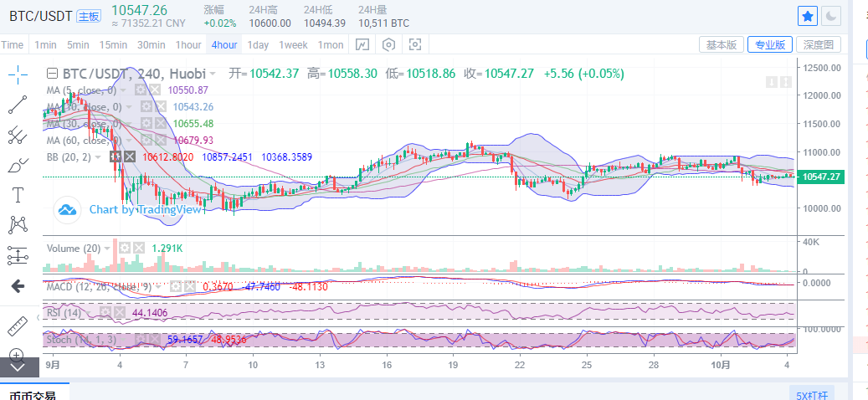Open Stoch indicator settings gear
The width and height of the screenshot is (868, 400).
tap(141, 339)
